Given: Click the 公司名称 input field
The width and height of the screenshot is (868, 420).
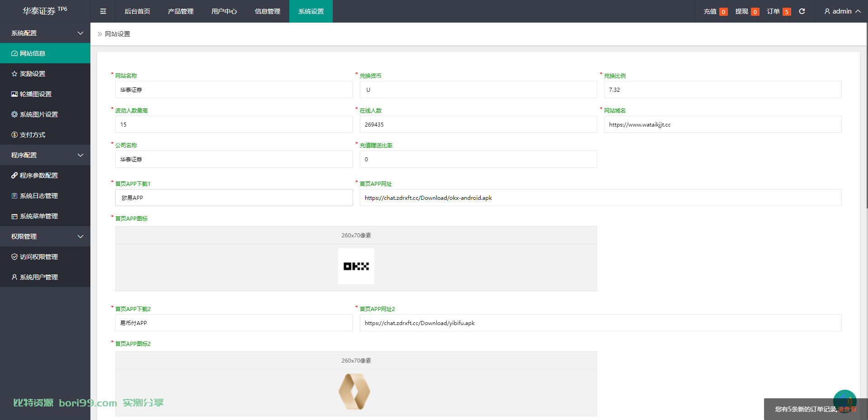Looking at the screenshot, I should 234,159.
